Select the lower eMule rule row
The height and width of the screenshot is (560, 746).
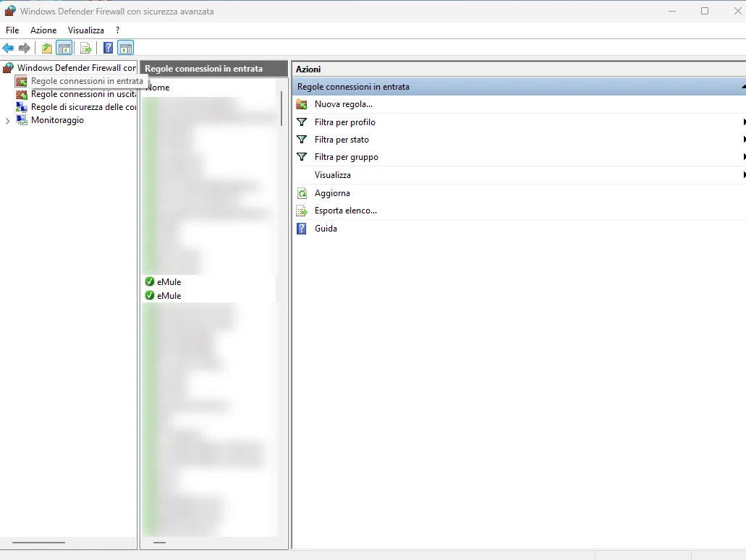[209, 295]
